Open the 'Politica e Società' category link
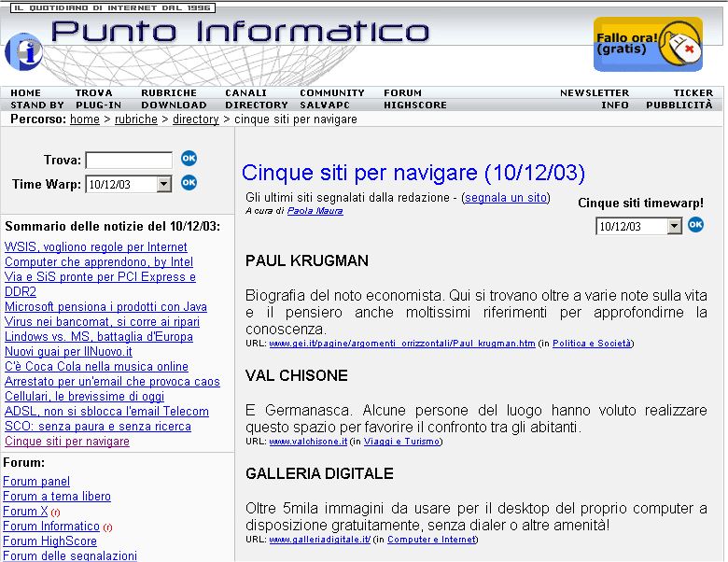The height and width of the screenshot is (562, 728). point(592,344)
